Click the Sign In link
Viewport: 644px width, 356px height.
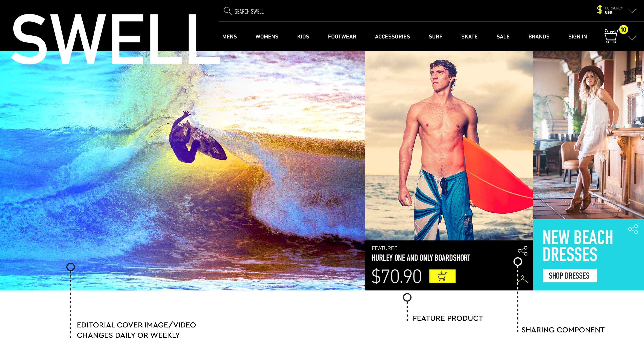click(577, 36)
